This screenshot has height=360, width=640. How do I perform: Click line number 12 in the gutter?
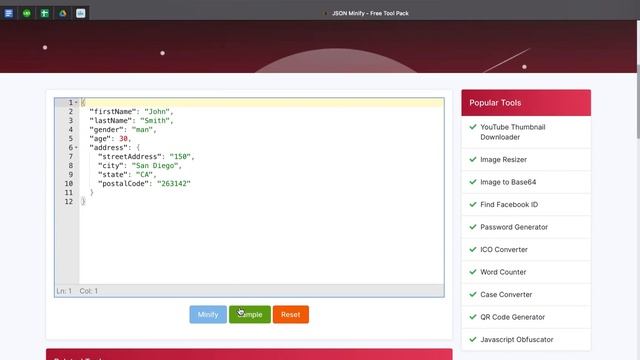[x=69, y=202]
